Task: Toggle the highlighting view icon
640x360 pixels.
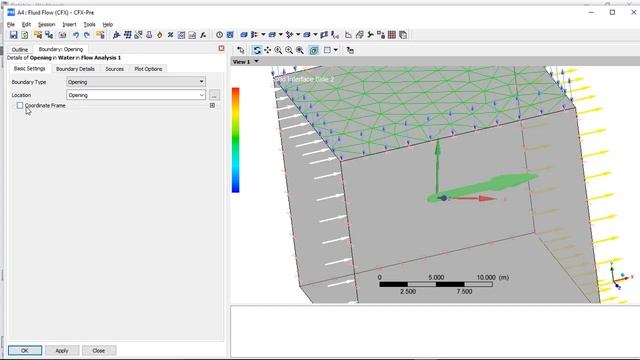Action: click(313, 50)
